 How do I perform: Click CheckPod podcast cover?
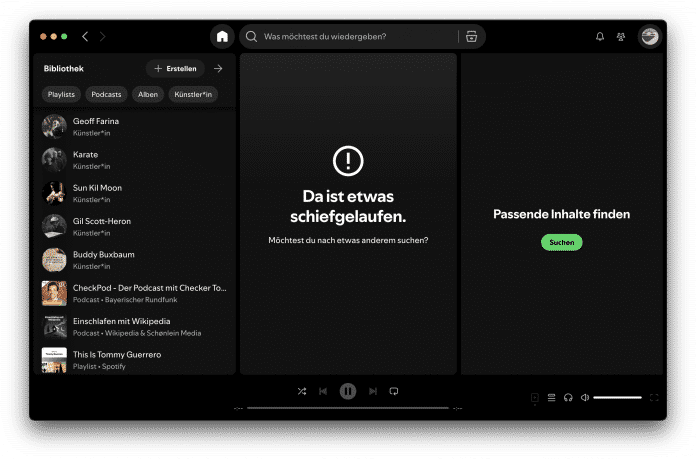pos(54,293)
